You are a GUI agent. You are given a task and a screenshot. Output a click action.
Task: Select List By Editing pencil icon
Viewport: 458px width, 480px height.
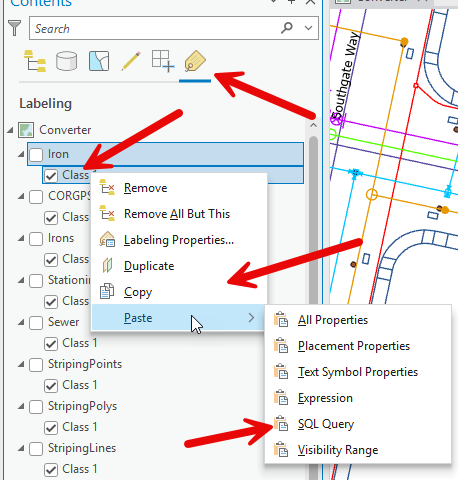pos(131,61)
